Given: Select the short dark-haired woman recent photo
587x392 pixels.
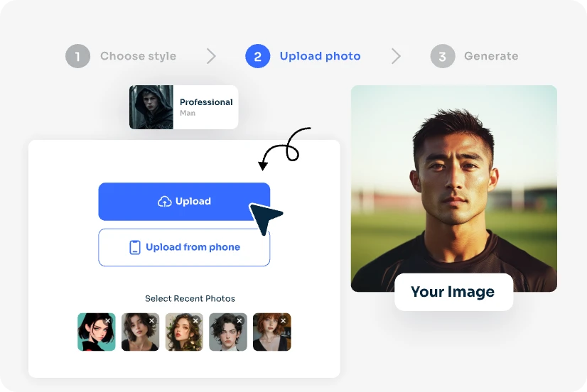Looking at the screenshot, I should pos(140,332).
